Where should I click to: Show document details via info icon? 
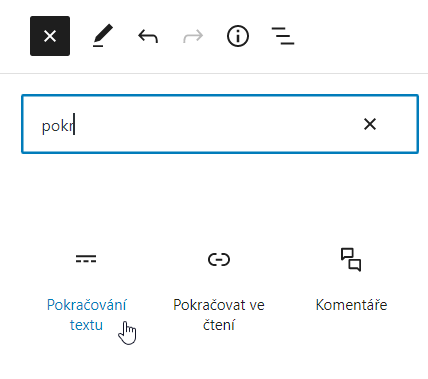point(238,36)
